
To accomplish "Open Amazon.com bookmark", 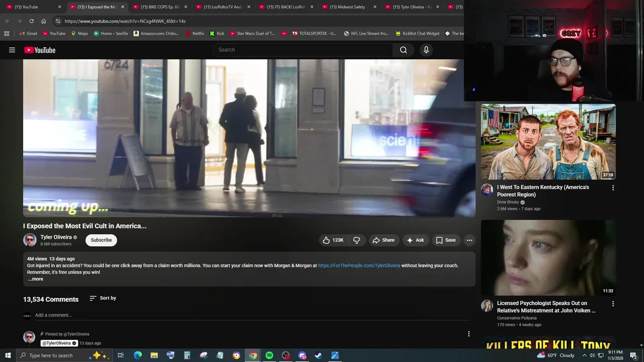I will pos(156,34).
